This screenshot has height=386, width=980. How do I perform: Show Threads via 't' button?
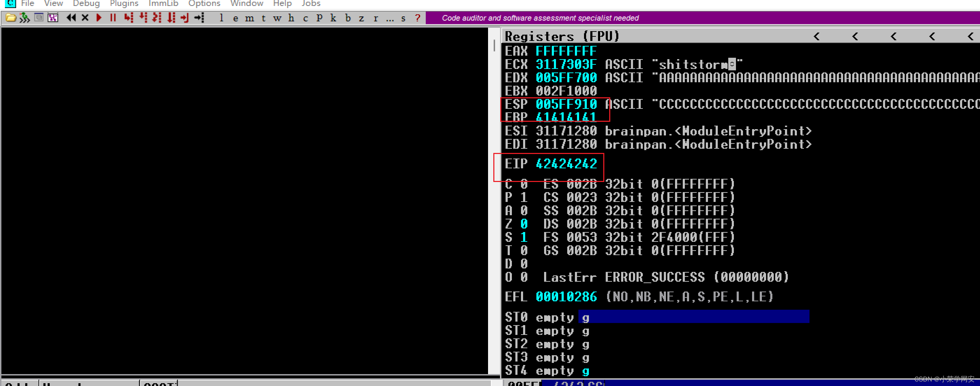click(x=263, y=18)
